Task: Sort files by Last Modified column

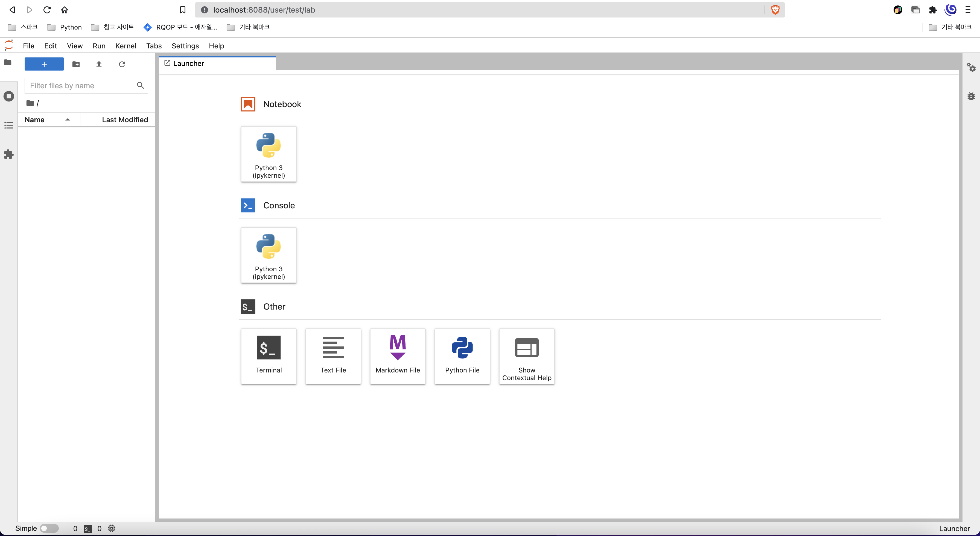Action: [x=125, y=120]
